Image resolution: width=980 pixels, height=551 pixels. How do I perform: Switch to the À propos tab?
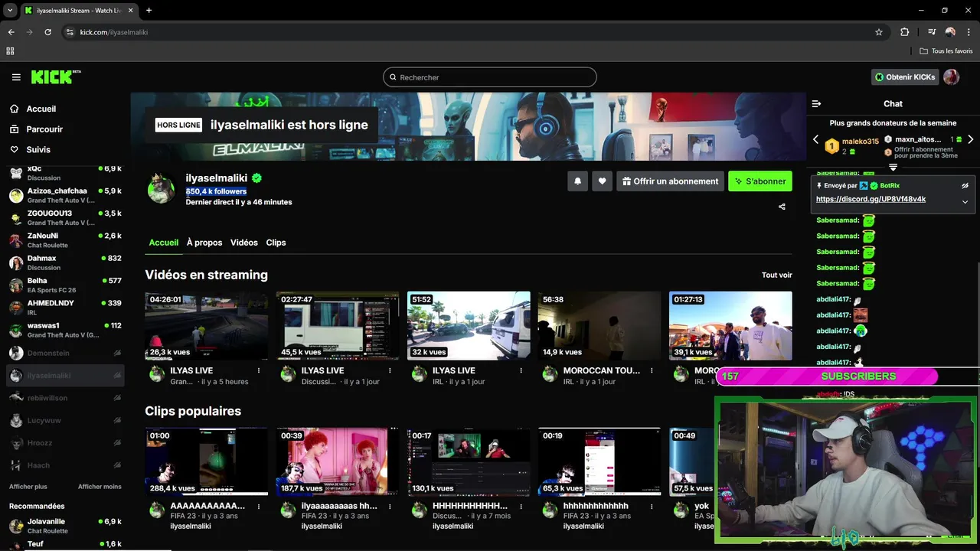204,243
